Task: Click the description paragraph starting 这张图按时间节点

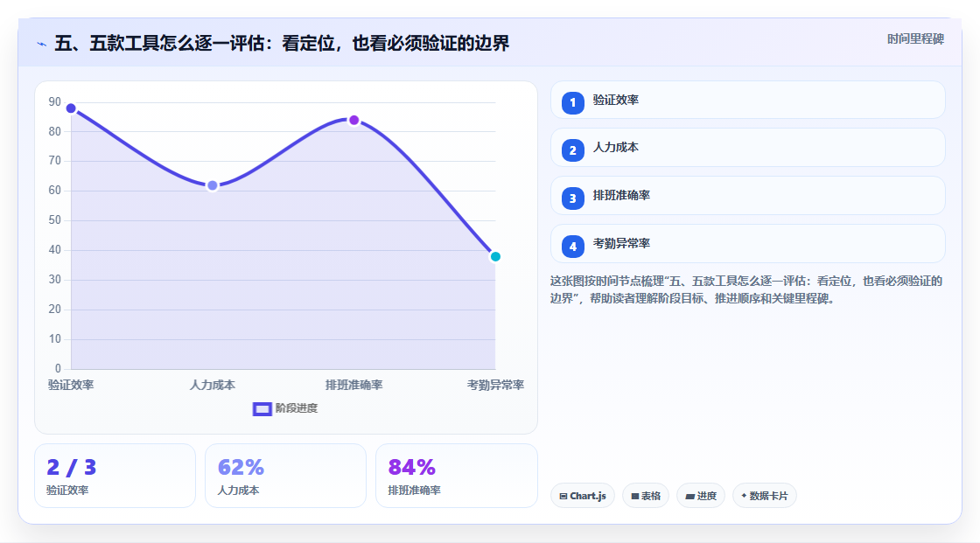Action: pos(746,290)
